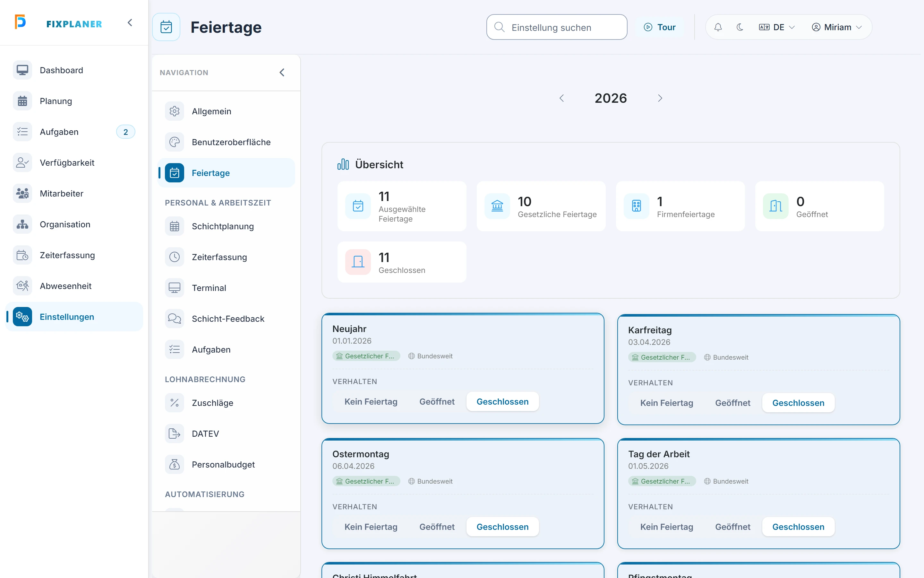Go to next year 2027
Image resolution: width=924 pixels, height=578 pixels.
[x=660, y=98]
